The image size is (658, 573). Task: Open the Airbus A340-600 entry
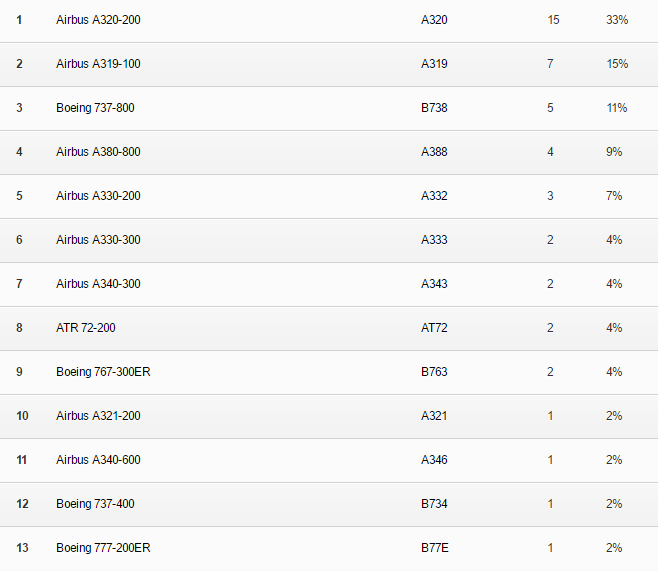(x=98, y=460)
